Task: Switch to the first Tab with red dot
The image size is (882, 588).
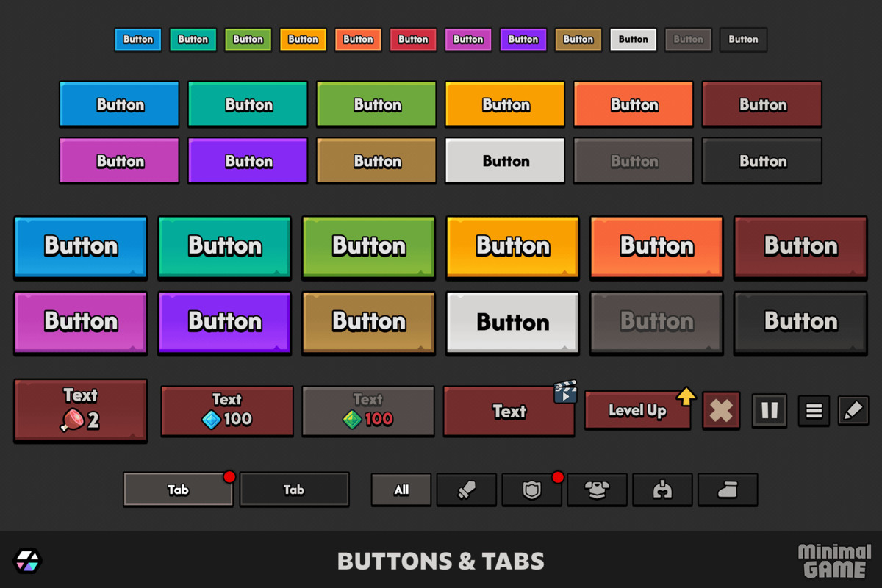Action: click(178, 490)
